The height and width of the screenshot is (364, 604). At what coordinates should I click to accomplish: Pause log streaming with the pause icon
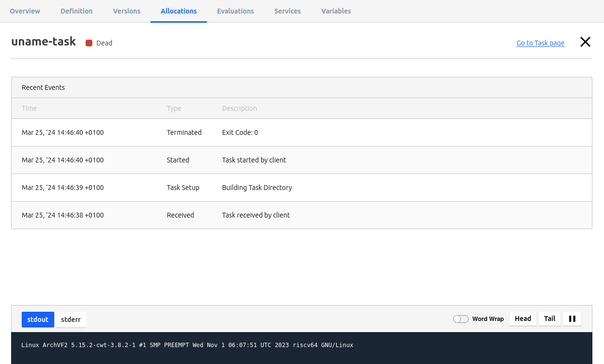tap(572, 319)
